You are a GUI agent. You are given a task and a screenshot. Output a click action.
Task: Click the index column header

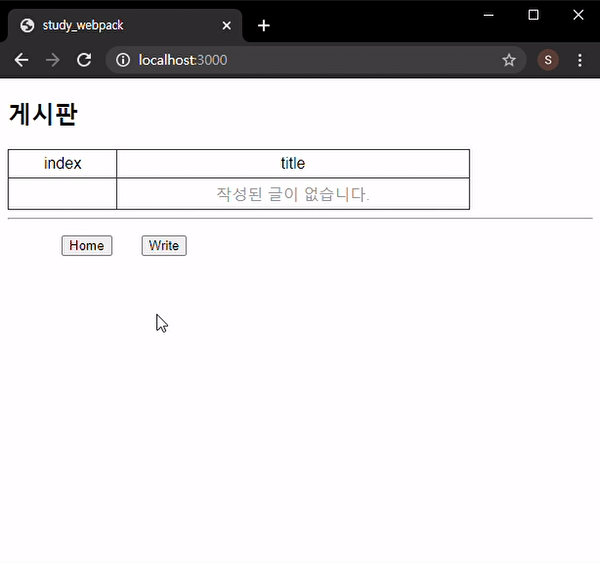pyautogui.click(x=62, y=163)
